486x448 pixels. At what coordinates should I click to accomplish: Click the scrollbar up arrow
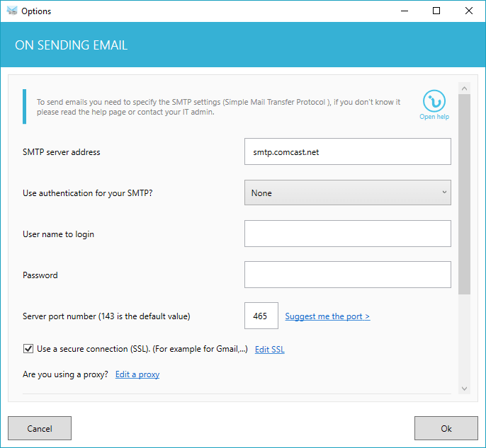464,88
